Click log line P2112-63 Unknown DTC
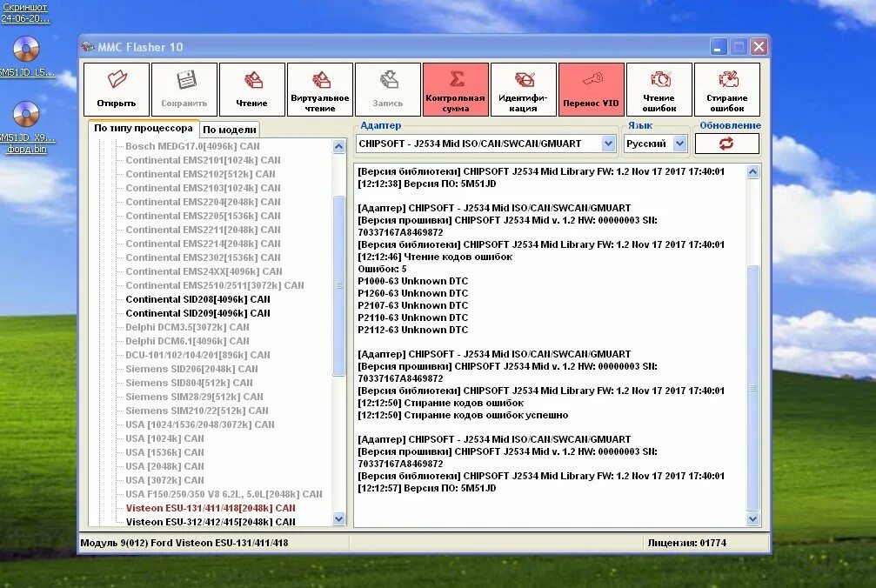This screenshot has height=588, width=876. (x=413, y=330)
